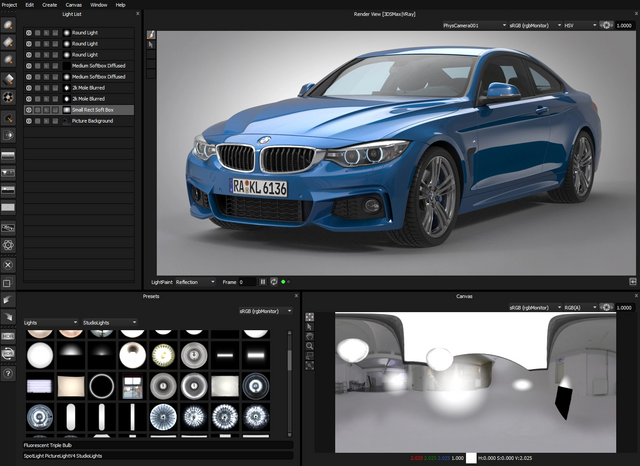This screenshot has height=466, width=640.
Task: Close the Presets panel
Action: tap(296, 295)
